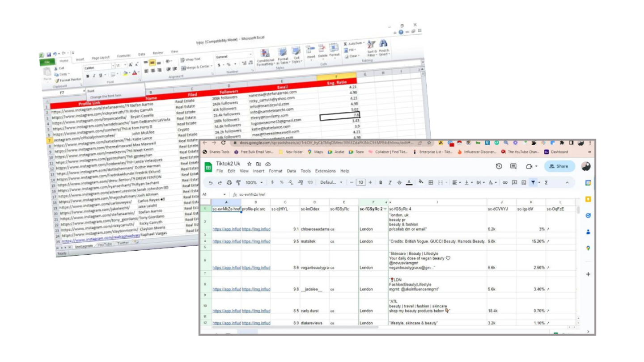
Task: Toggle Wrap Text in Excel ribbon
Action: point(190,59)
